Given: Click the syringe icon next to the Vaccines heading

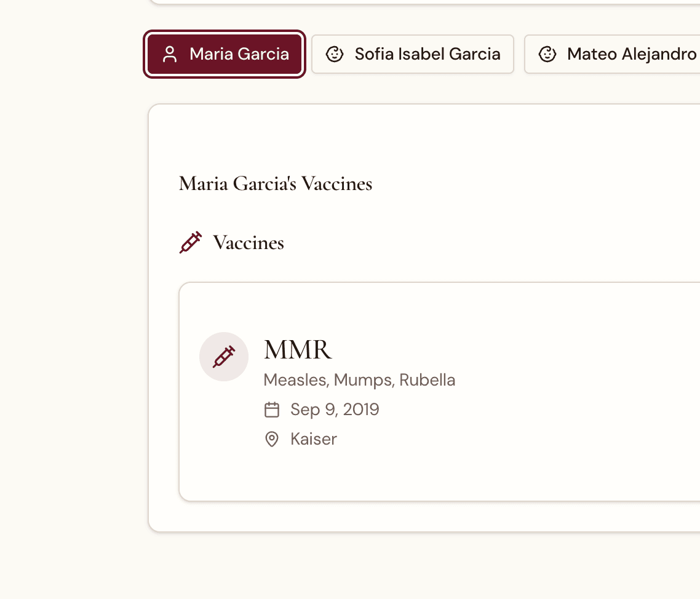Looking at the screenshot, I should click(190, 242).
